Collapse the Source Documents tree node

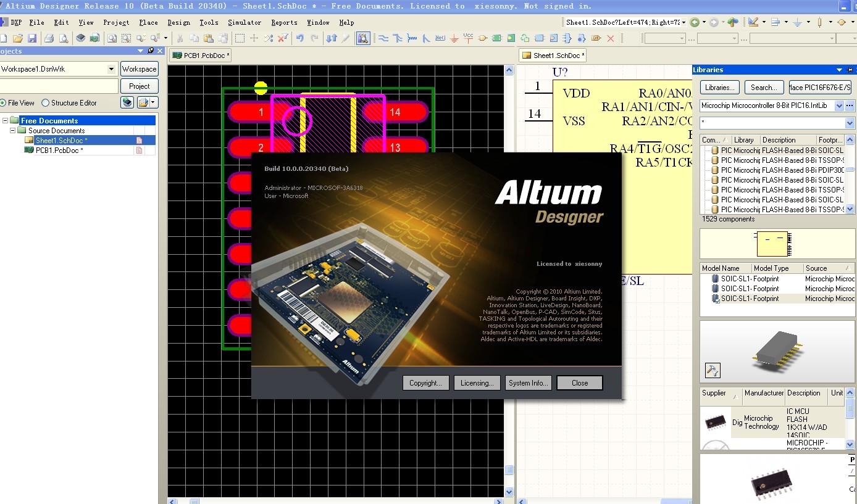(12, 130)
